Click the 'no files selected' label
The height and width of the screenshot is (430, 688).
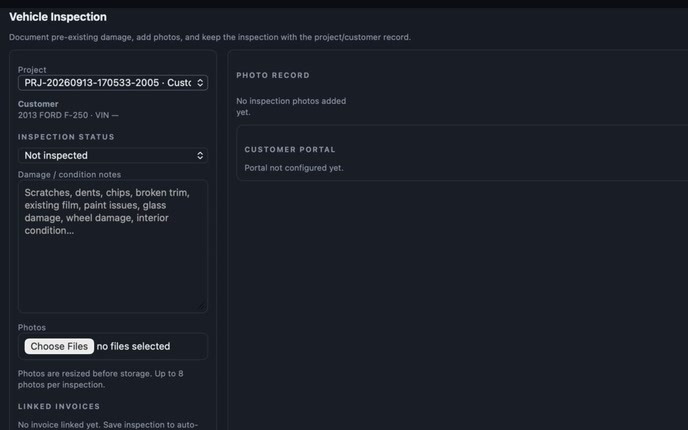pyautogui.click(x=133, y=346)
